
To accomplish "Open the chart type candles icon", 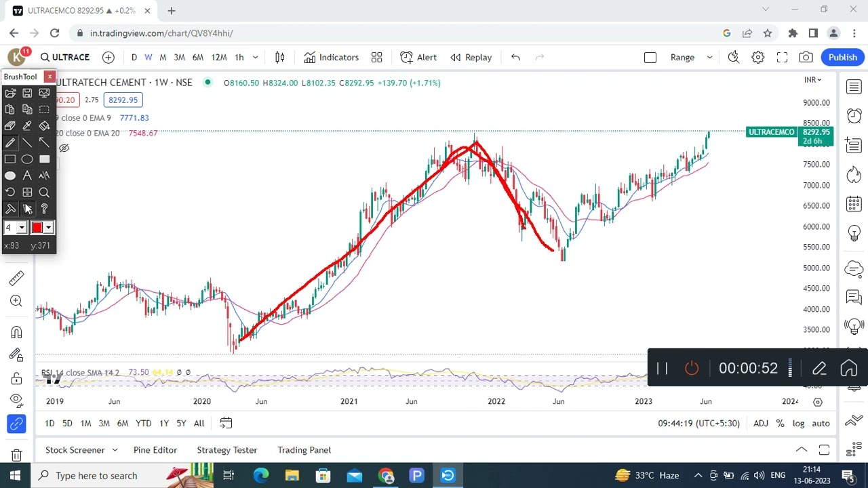I will point(279,58).
